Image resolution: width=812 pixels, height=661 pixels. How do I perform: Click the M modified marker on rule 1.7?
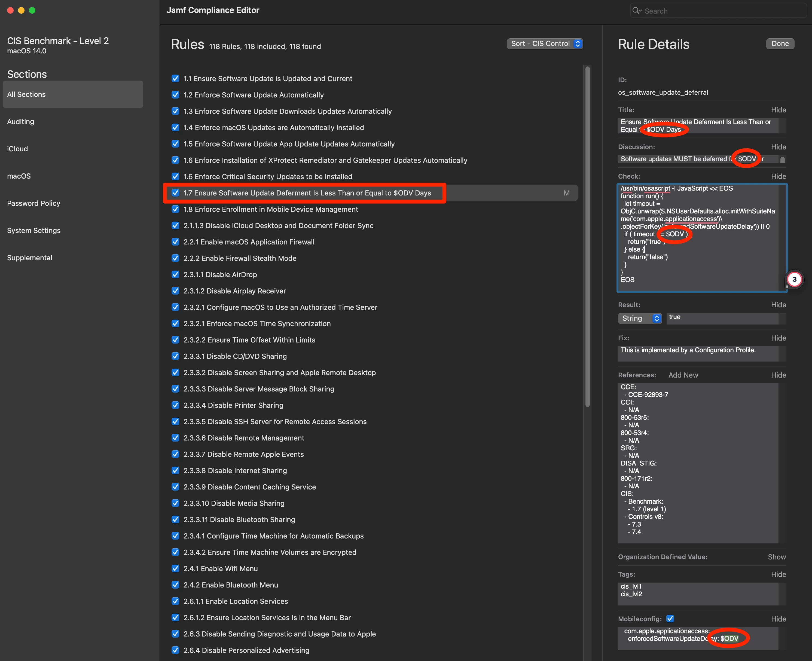click(567, 193)
